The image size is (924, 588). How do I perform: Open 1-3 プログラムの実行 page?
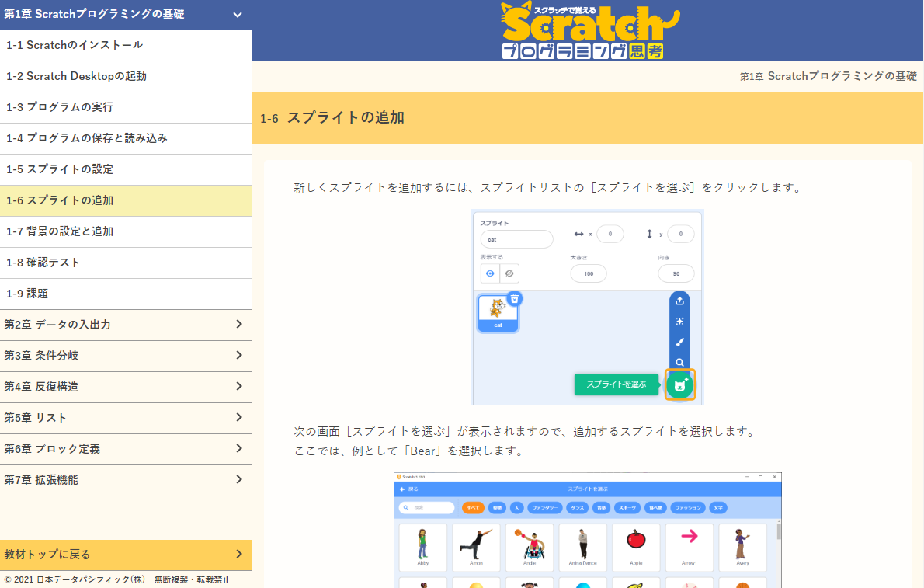point(126,107)
